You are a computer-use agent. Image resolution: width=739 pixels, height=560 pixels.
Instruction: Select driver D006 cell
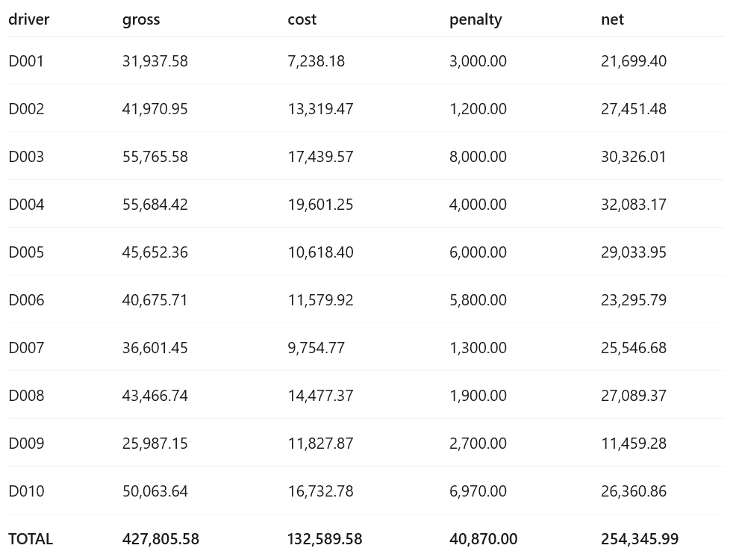coord(26,300)
